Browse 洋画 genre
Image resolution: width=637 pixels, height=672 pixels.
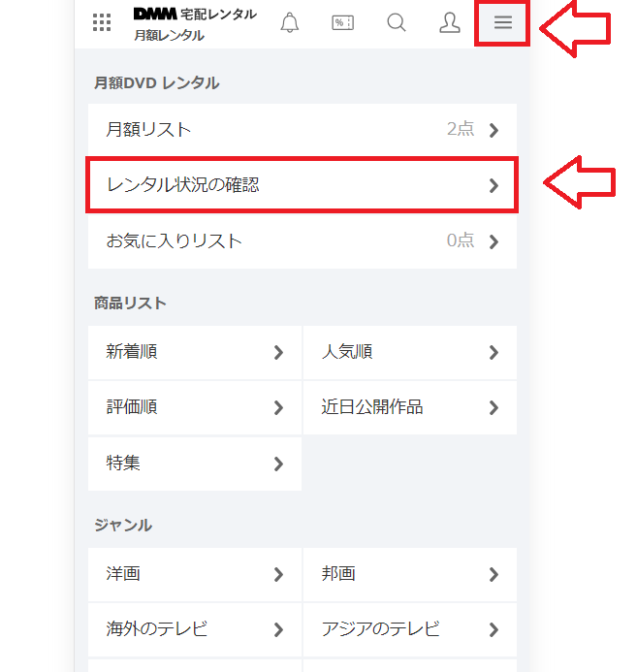[x=195, y=574]
